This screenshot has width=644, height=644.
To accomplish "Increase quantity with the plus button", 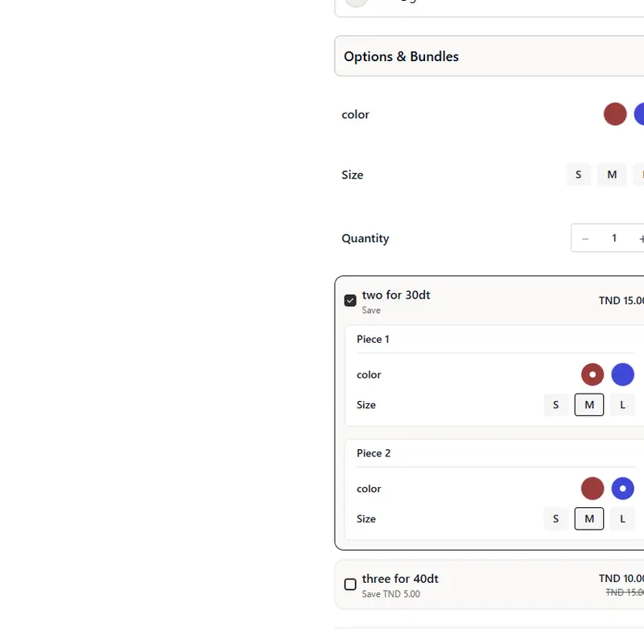I will [641, 238].
